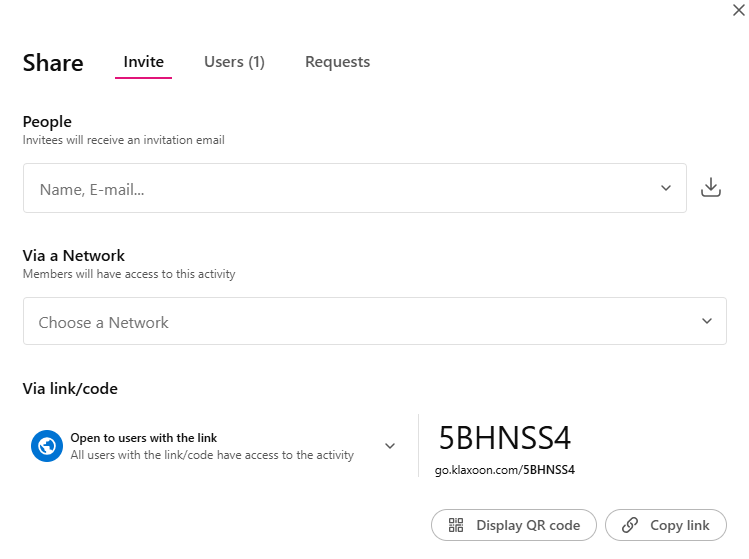Viewport: 749px width, 559px height.
Task: Click the blue globe access icon
Action: 47,446
